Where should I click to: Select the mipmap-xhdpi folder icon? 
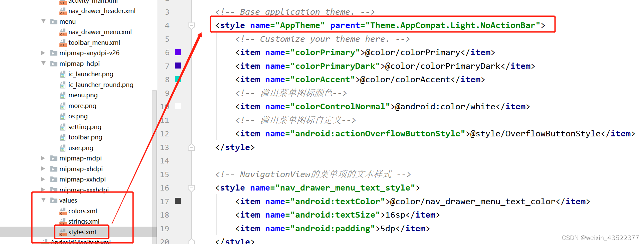click(x=53, y=169)
